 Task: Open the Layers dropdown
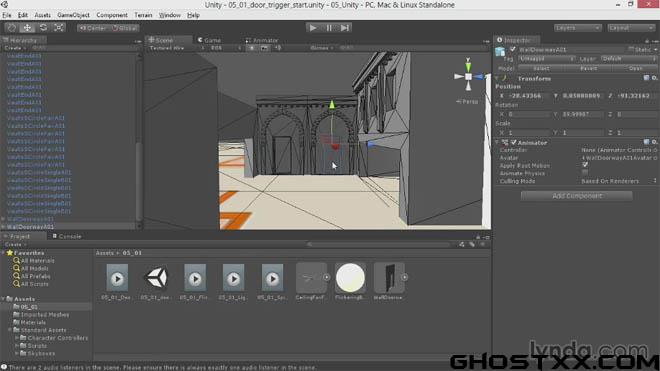(577, 28)
